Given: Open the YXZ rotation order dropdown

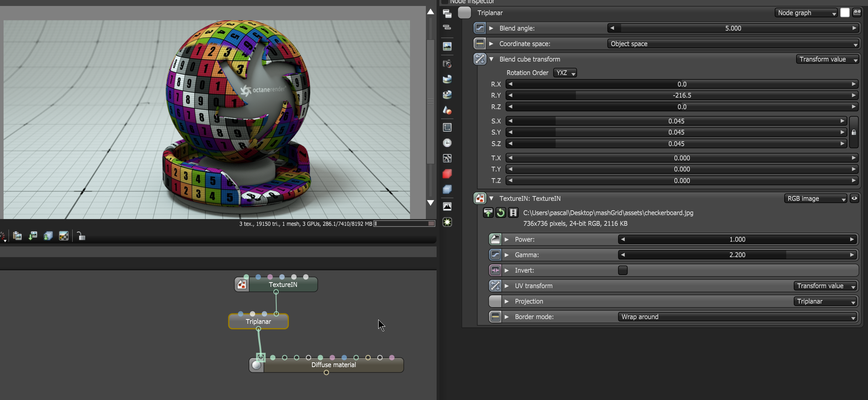Looking at the screenshot, I should click(565, 73).
